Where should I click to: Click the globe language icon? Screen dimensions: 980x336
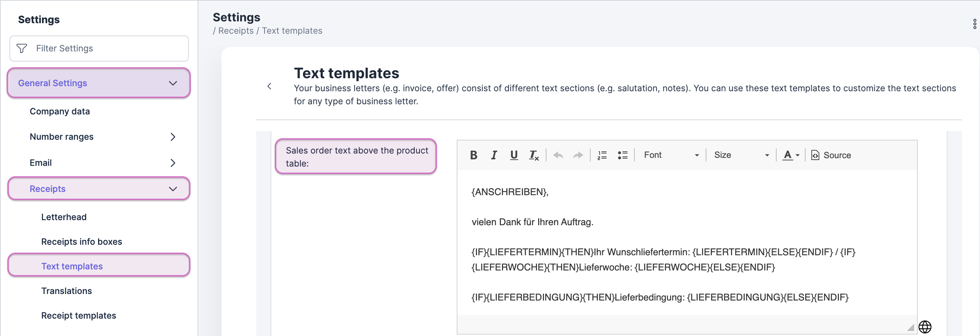[x=925, y=327]
